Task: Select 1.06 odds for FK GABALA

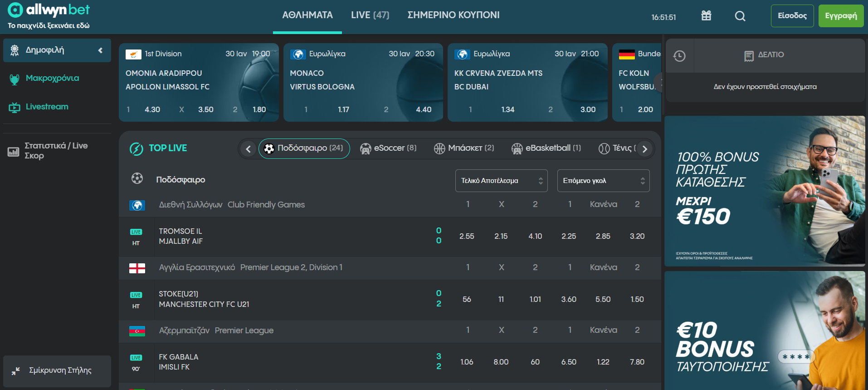Action: pos(467,362)
